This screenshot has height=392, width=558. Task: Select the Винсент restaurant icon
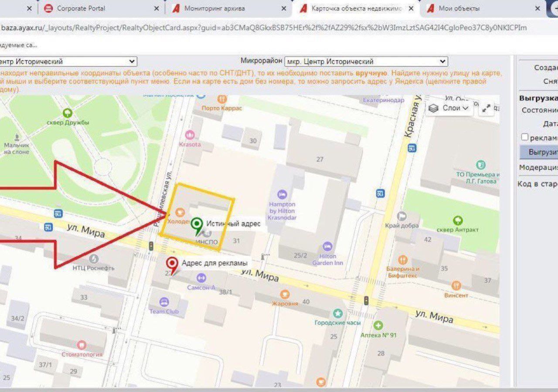(x=456, y=286)
